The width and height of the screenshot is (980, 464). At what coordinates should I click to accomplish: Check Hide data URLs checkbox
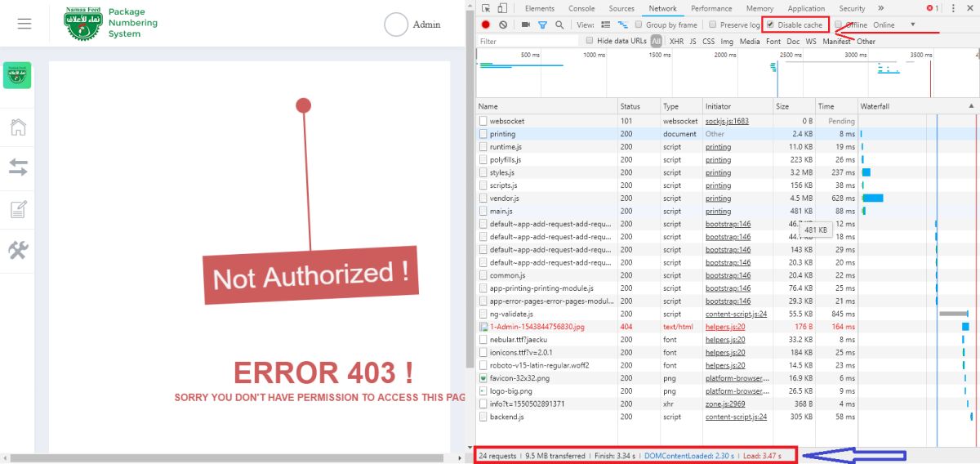590,40
